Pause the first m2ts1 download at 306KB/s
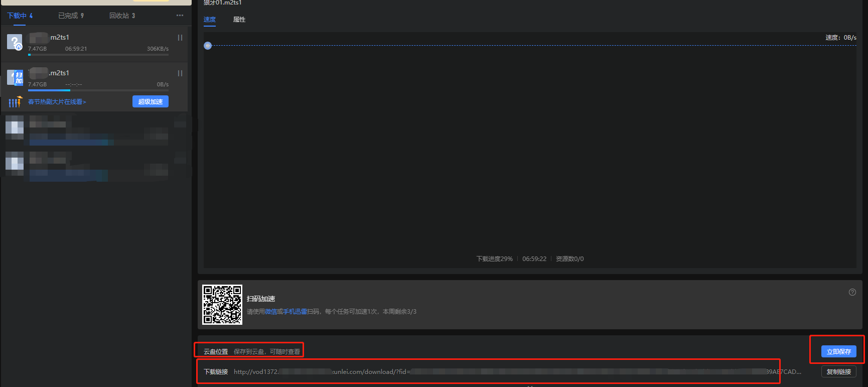This screenshot has width=868, height=387. tap(180, 38)
